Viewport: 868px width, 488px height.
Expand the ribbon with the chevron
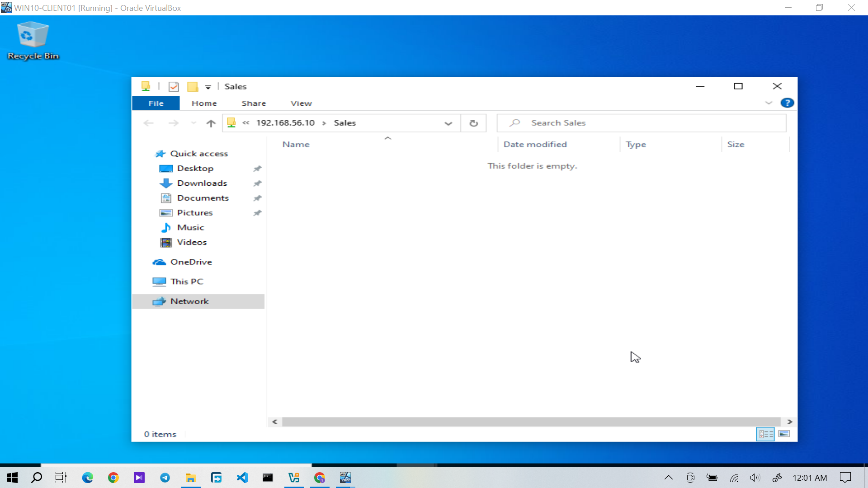tap(769, 103)
